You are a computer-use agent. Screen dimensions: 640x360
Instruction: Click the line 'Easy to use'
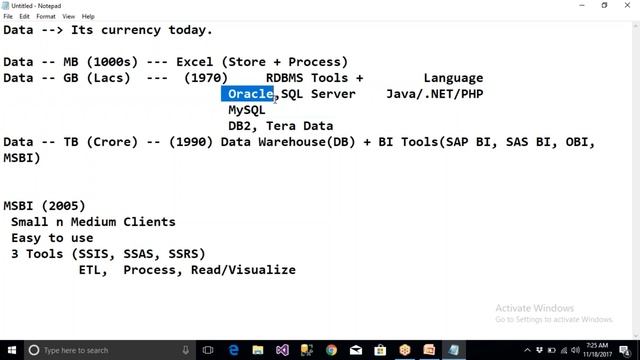(x=52, y=238)
